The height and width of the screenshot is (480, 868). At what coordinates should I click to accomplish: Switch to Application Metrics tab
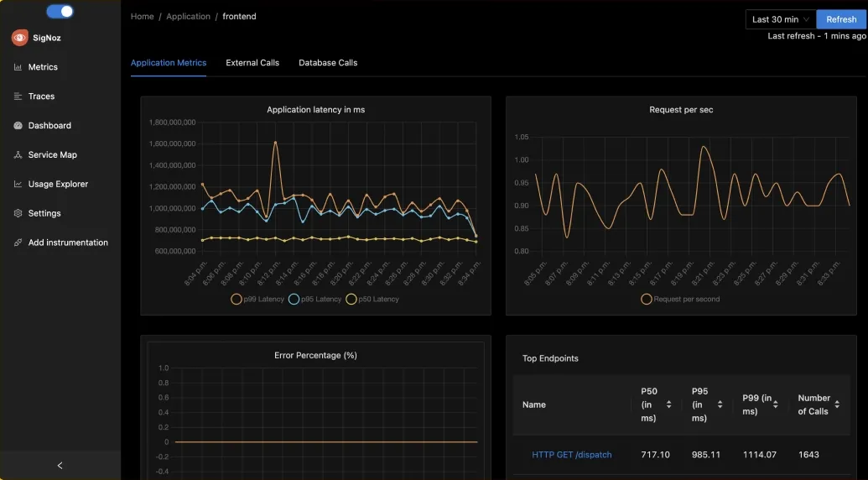169,63
